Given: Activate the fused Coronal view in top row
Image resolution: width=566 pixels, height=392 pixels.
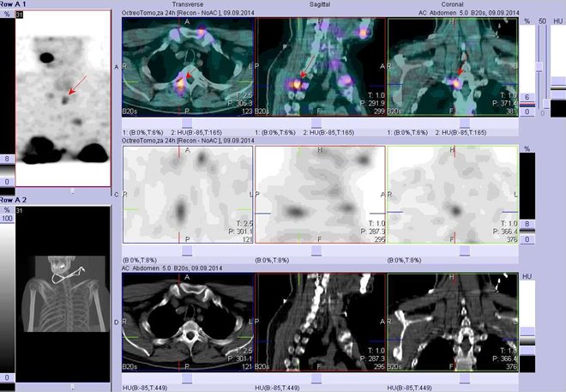Looking at the screenshot, I should click(x=452, y=66).
